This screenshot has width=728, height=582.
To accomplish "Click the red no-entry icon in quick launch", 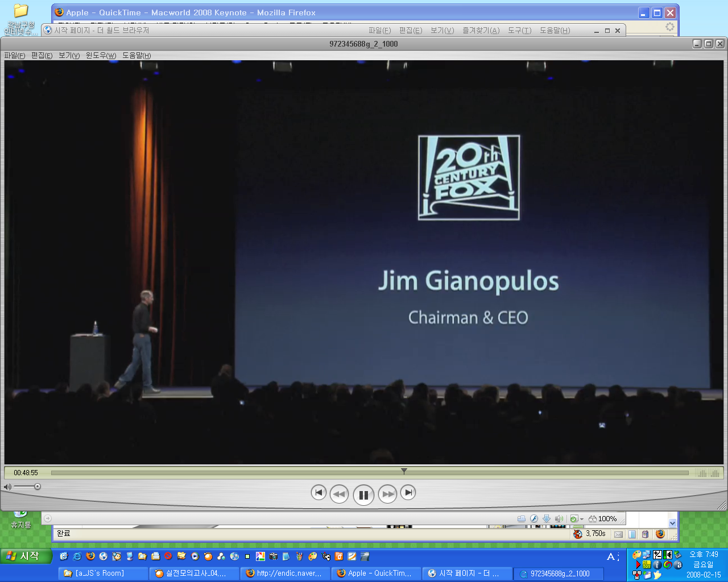I will click(x=168, y=556).
